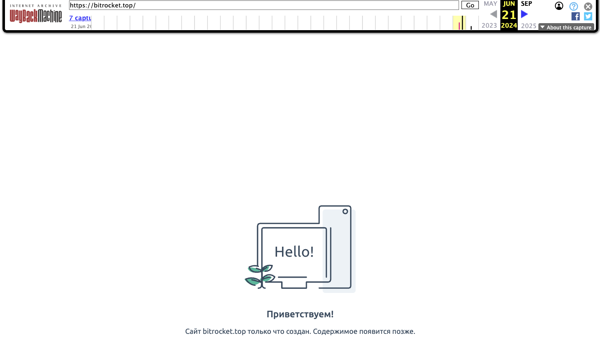Image resolution: width=600 pixels, height=364 pixels.
Task: Jump to SEP month capture
Action: pyautogui.click(x=526, y=4)
